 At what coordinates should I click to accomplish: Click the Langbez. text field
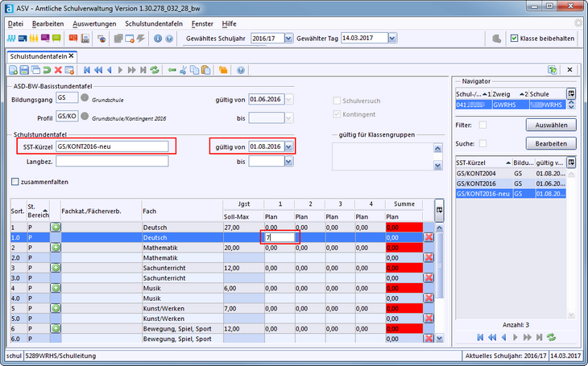pos(112,161)
